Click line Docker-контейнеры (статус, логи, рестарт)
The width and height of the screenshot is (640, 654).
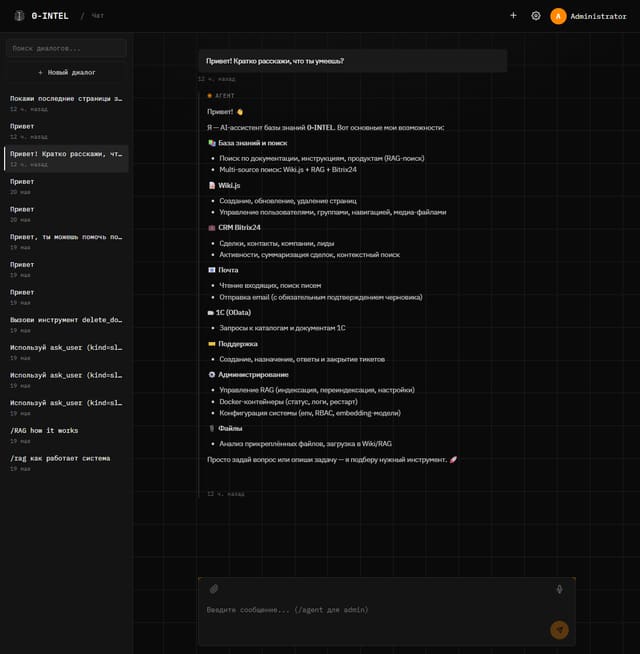point(288,402)
